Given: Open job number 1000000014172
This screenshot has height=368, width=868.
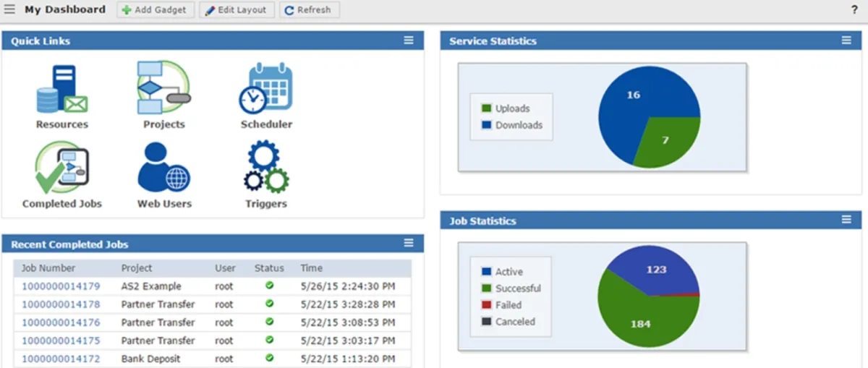Looking at the screenshot, I should [61, 359].
